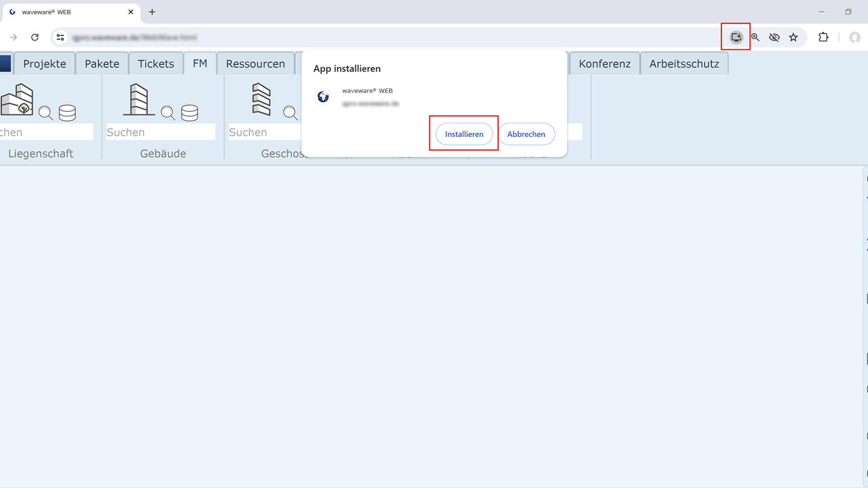Reload the page with the refresh button
This screenshot has width=868, height=488.
tap(35, 37)
